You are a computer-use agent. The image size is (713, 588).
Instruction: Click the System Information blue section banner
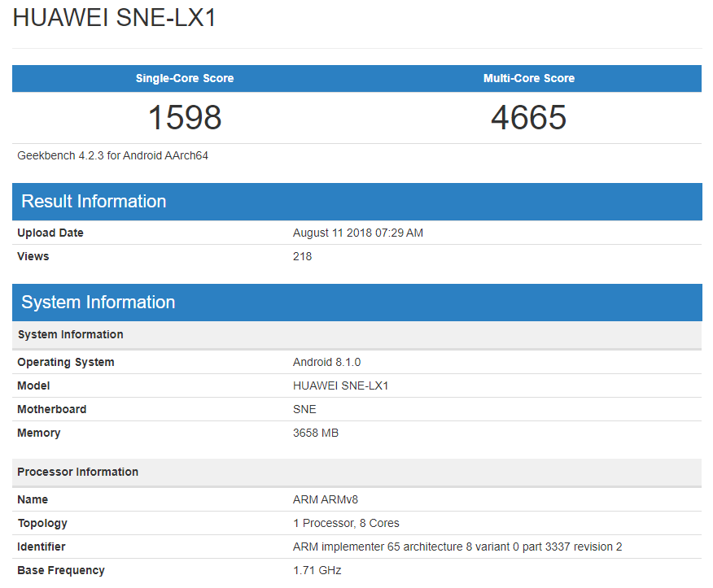point(357,303)
